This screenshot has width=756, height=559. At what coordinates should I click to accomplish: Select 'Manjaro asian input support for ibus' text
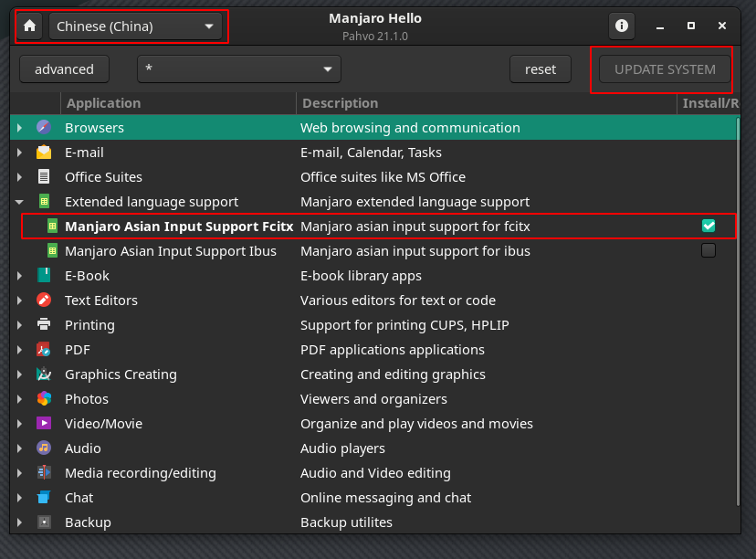pyautogui.click(x=415, y=250)
